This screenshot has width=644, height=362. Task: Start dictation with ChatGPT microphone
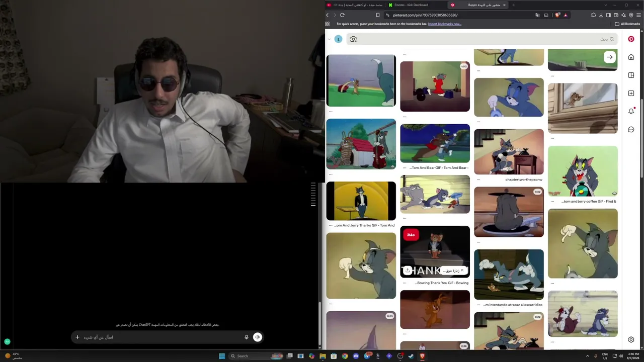coord(246,337)
